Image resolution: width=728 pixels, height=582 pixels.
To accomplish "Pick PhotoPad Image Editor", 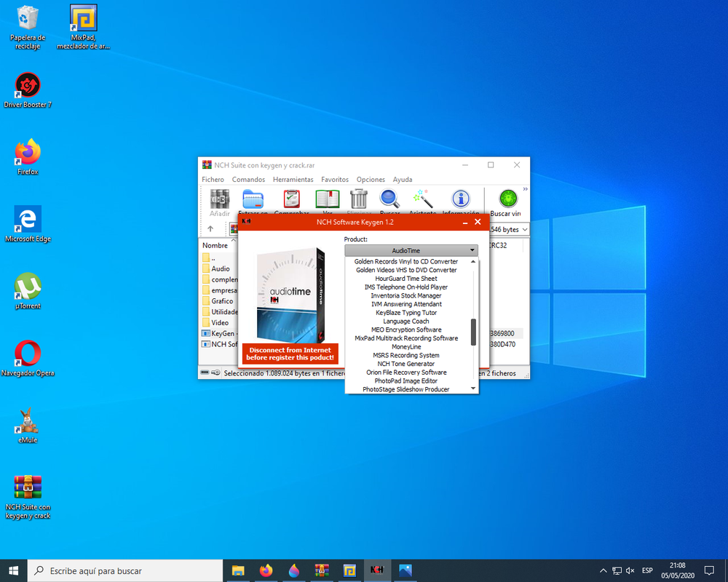I will [406, 381].
